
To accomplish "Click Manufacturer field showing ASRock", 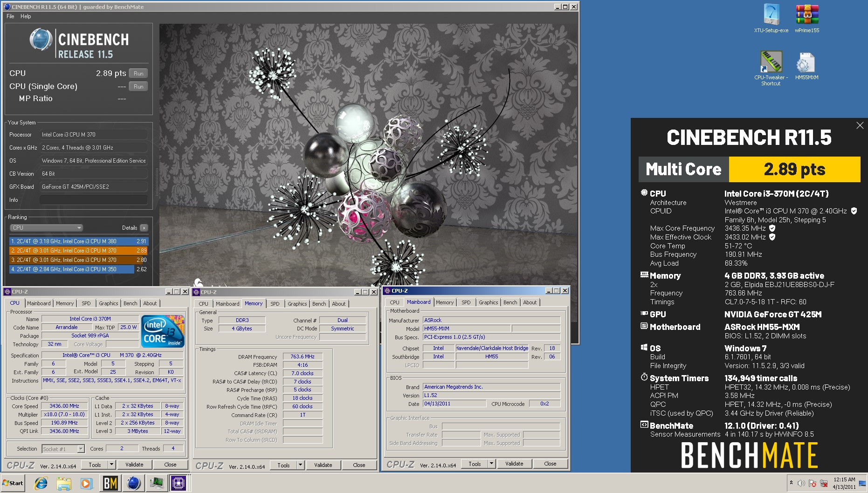I will point(491,320).
